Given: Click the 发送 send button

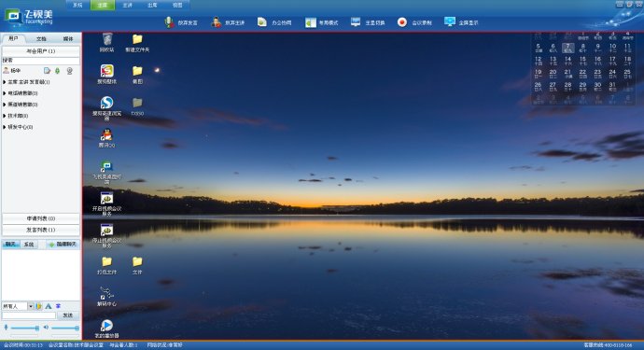Looking at the screenshot, I should 68,315.
